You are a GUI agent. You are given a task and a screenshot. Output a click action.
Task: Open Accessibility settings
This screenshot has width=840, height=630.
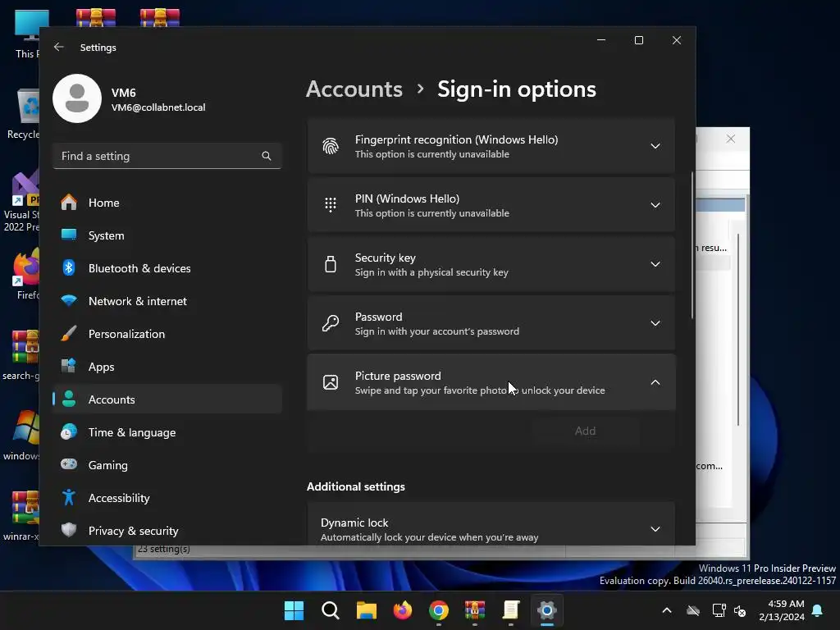pos(167,498)
